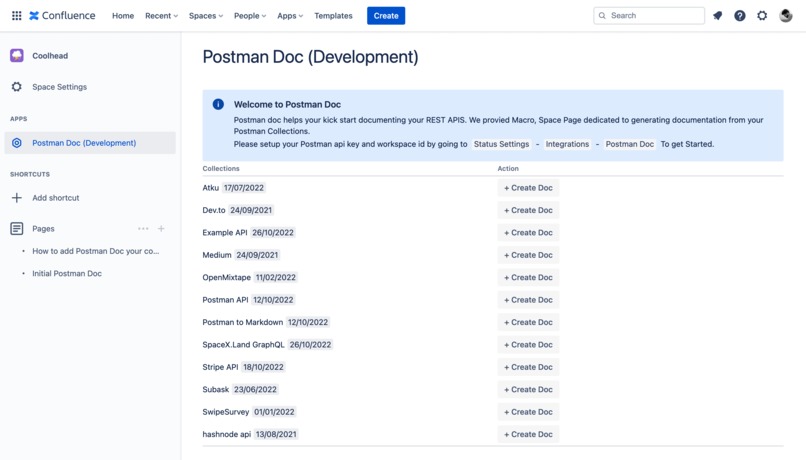Screen dimensions: 806x460
Task: Click the plus icon to add a page
Action: click(x=161, y=229)
